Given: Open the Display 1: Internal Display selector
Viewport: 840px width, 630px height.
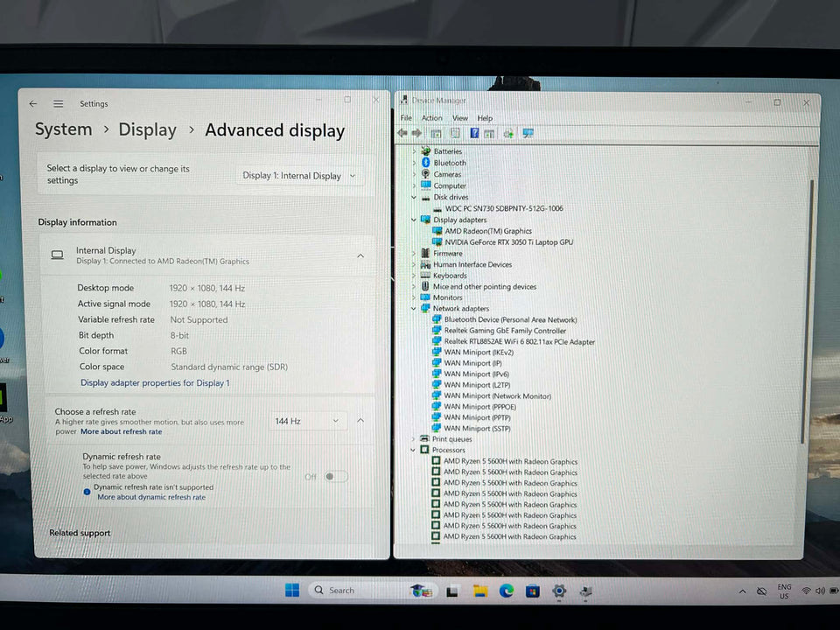Looking at the screenshot, I should point(298,175).
